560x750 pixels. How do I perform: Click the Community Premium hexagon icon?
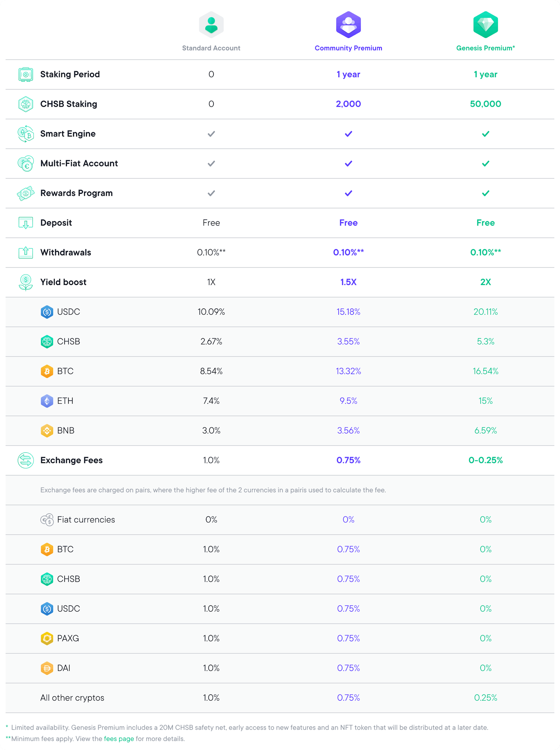click(348, 25)
